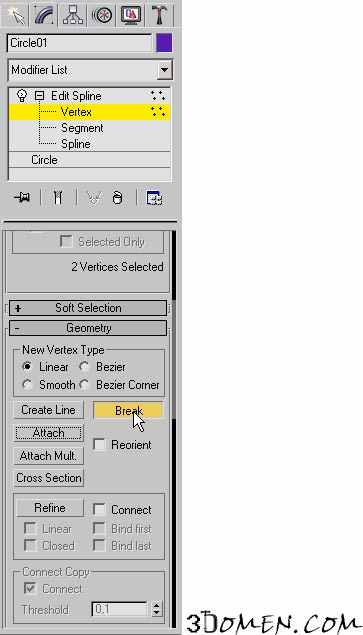
Task: Click the Pin Stack icon
Action: pos(22,198)
